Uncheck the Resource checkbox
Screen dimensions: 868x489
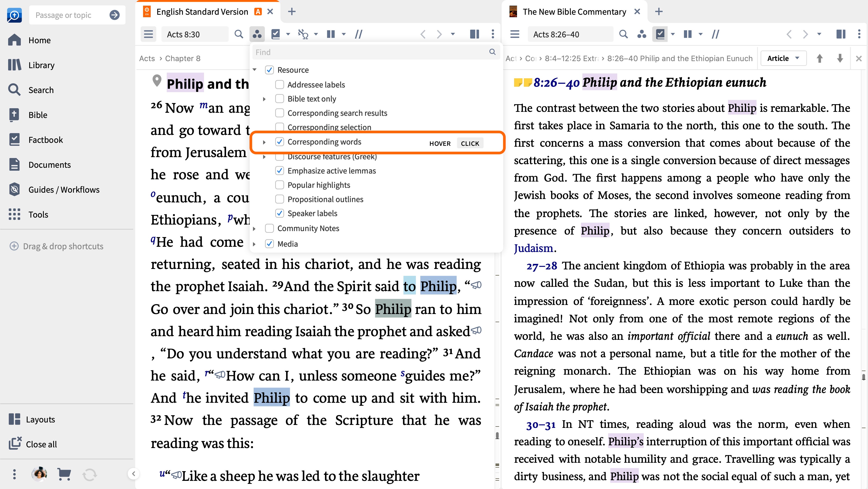(x=269, y=70)
